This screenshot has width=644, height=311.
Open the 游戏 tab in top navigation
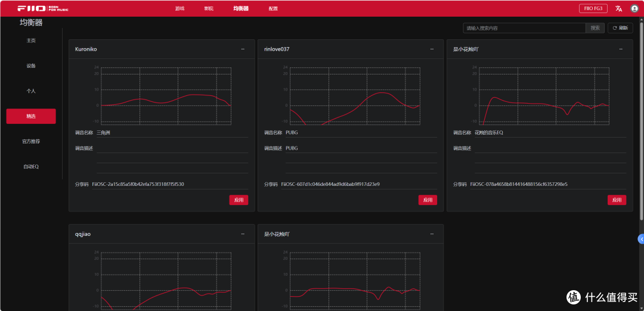[179, 8]
